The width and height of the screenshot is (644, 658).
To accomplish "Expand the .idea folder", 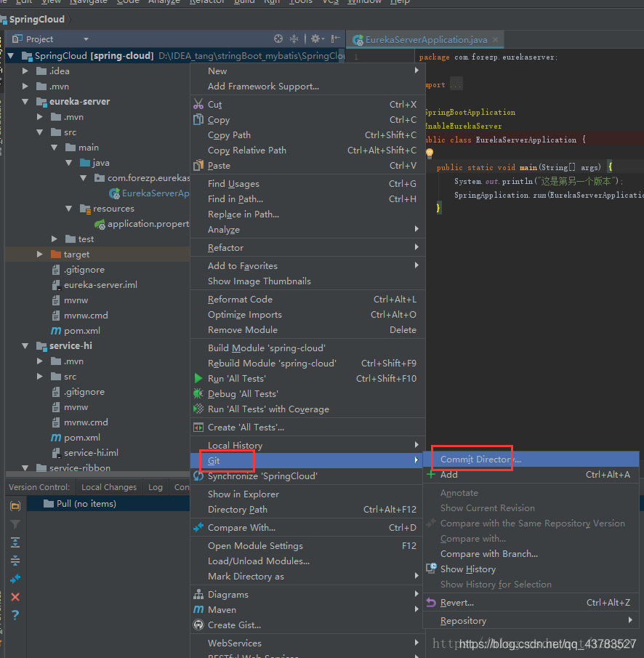I will tap(25, 71).
